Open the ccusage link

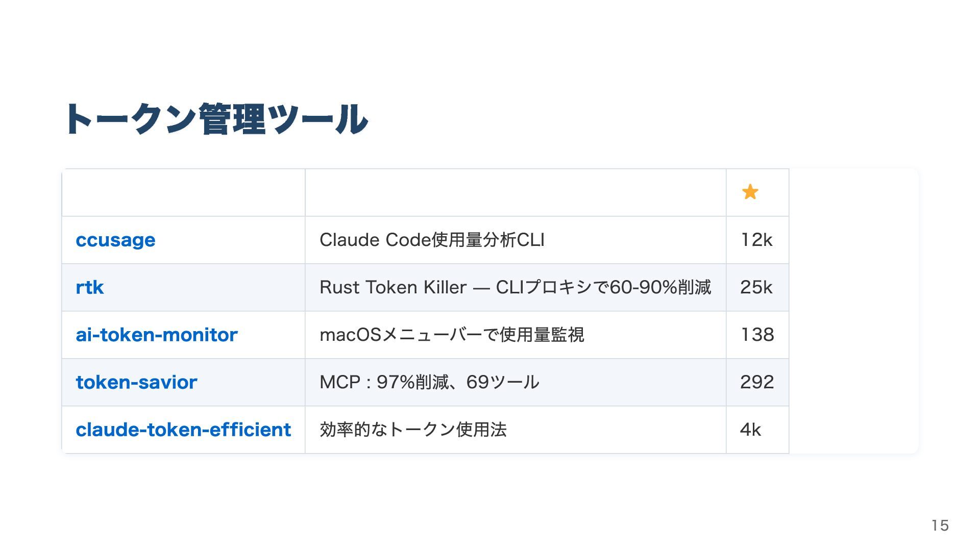tap(115, 240)
